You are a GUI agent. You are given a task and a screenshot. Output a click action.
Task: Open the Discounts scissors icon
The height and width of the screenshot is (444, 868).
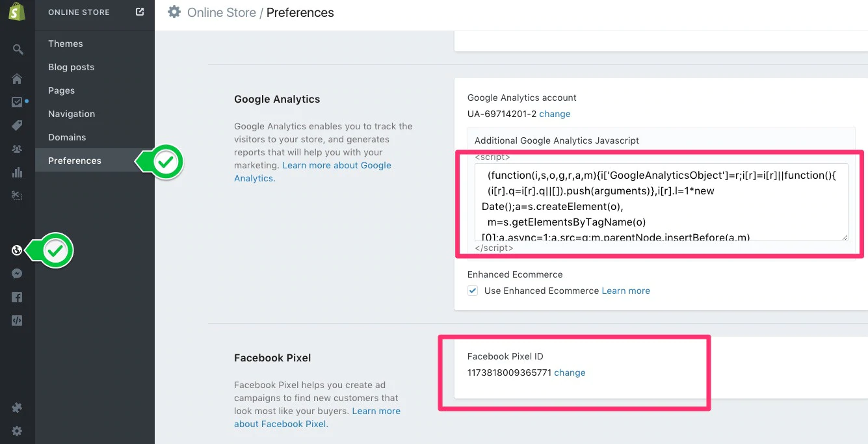(17, 196)
